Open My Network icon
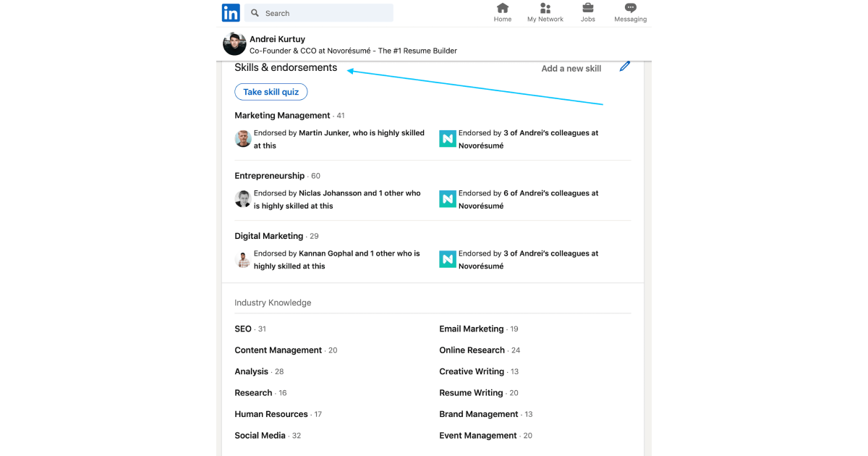 click(545, 8)
